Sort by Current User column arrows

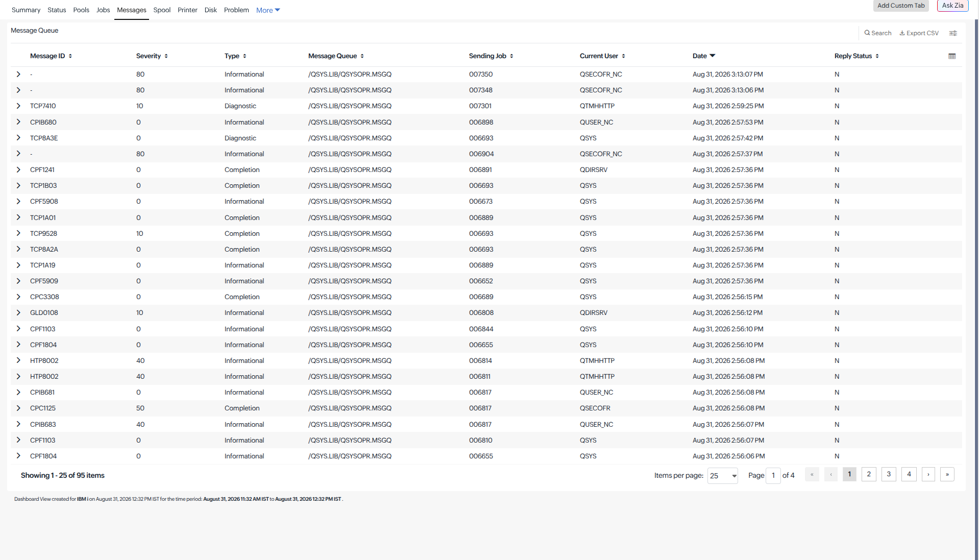tap(623, 56)
